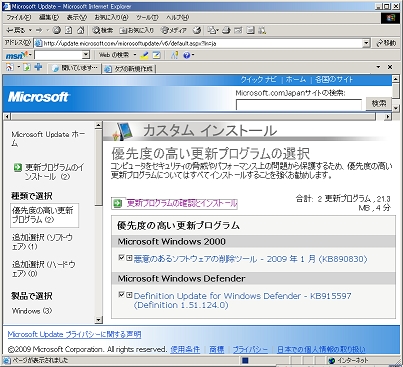
Task: Open the ファイル(F) menu
Action: [19, 17]
